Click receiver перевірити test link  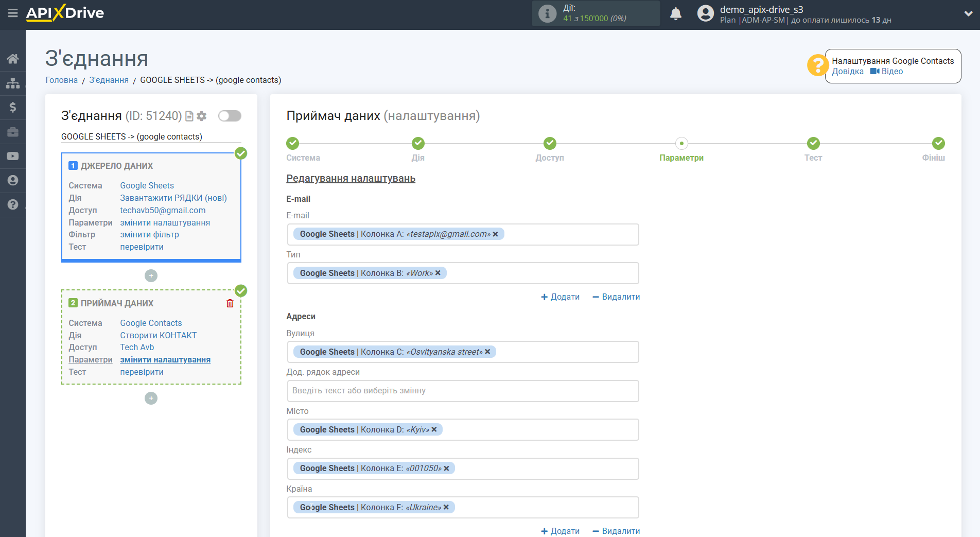(x=142, y=372)
